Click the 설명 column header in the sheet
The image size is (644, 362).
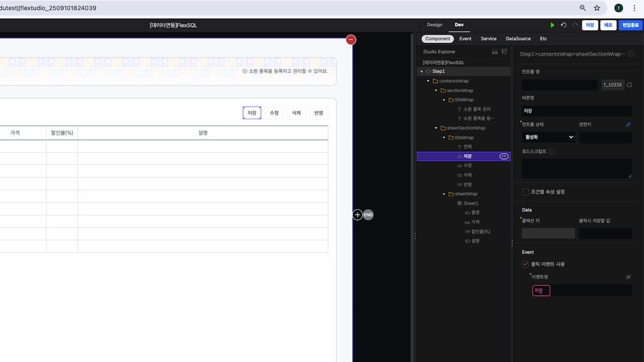click(203, 133)
